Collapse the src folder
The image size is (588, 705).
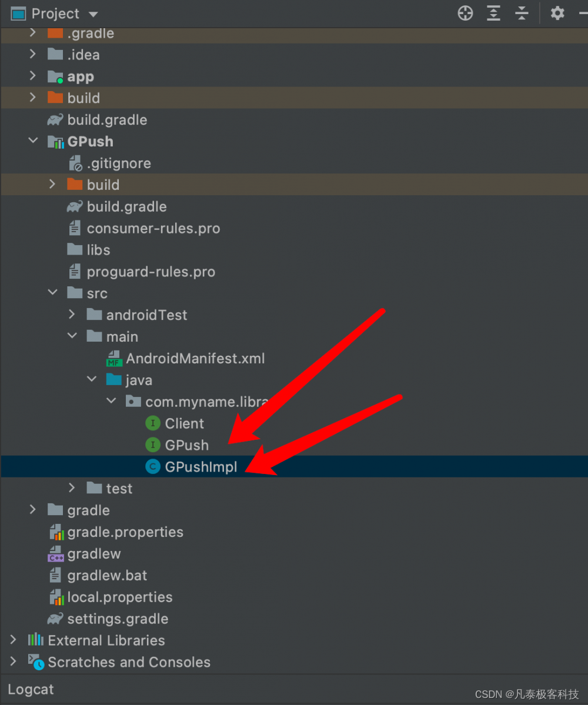coord(52,292)
